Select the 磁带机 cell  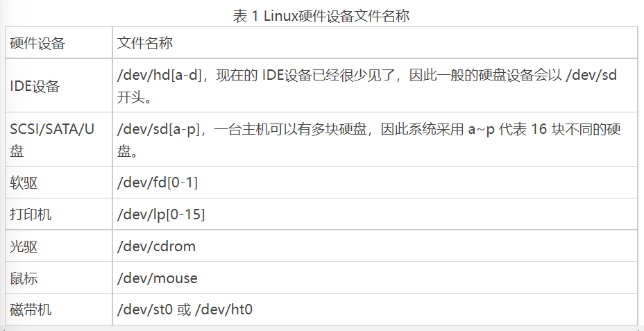[x=59, y=309]
